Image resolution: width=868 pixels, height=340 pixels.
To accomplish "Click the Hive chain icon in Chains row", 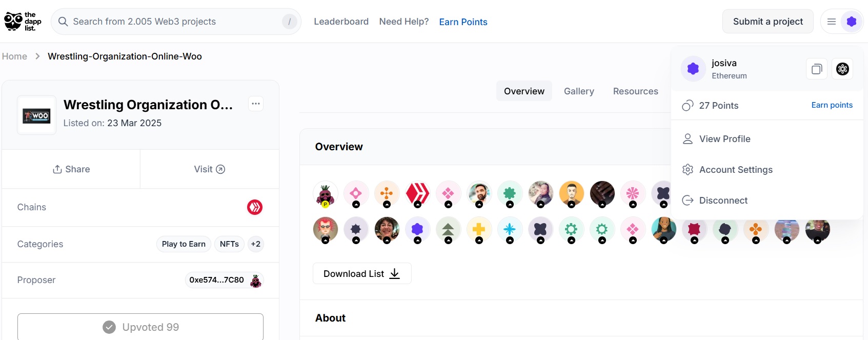I will (x=255, y=207).
